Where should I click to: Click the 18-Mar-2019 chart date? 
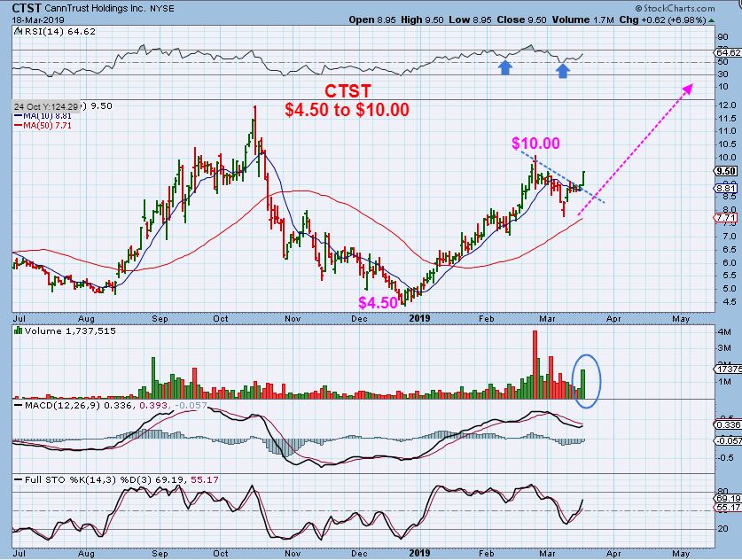point(38,19)
